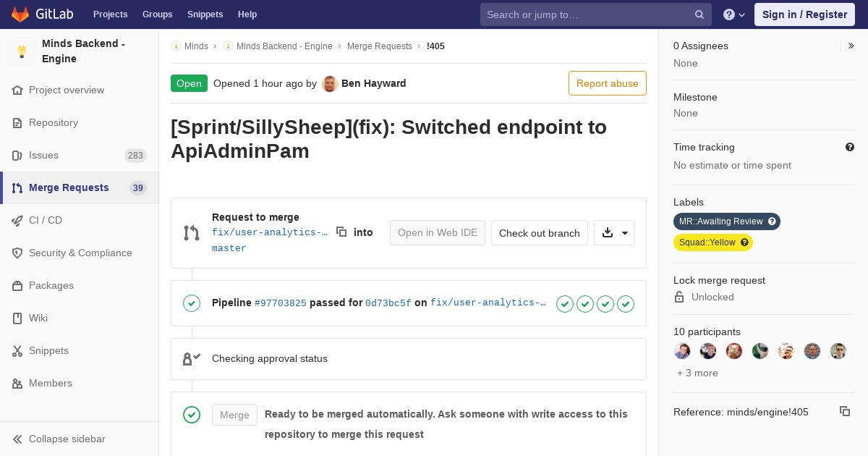This screenshot has width=868, height=456.
Task: Copy the source branch name
Action: point(341,232)
